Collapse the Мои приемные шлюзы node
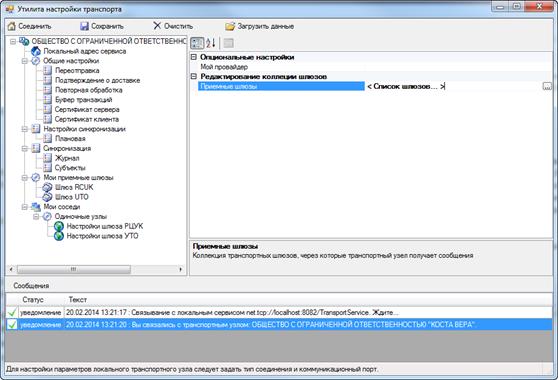The image size is (558, 380). 25,178
